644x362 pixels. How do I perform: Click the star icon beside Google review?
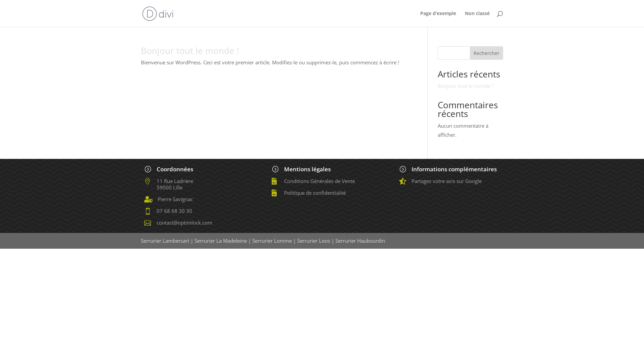point(402,181)
